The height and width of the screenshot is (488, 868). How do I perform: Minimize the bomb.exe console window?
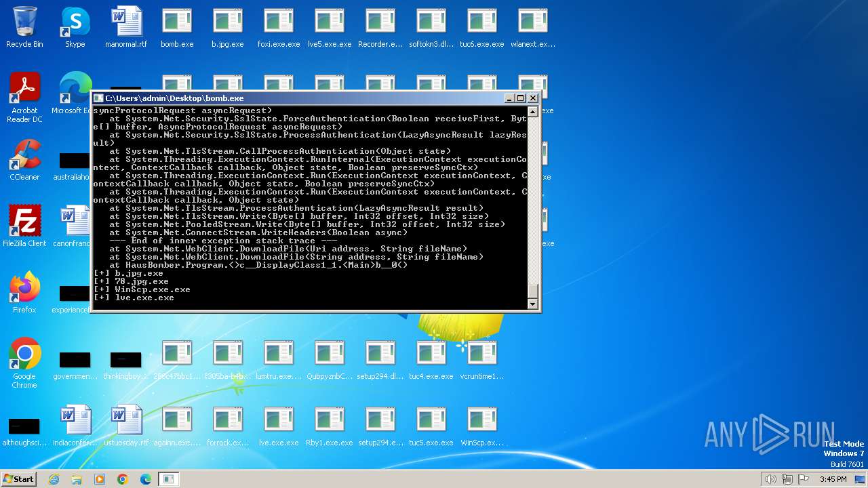point(510,98)
